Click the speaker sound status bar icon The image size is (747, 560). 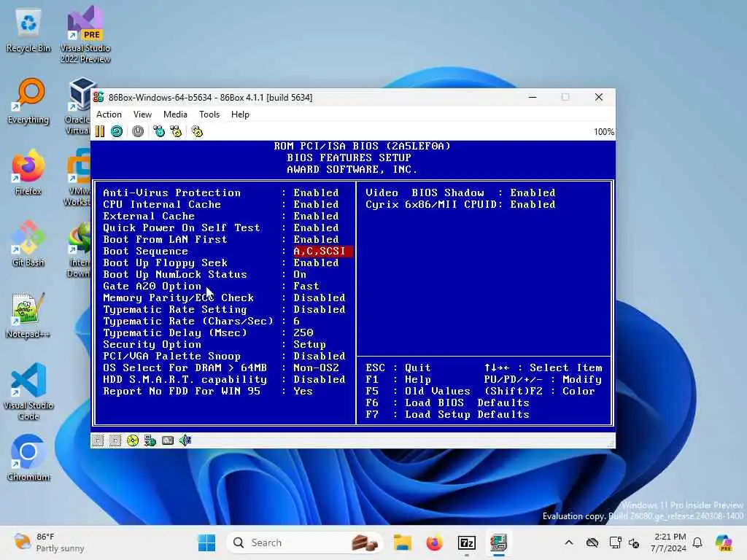(185, 440)
